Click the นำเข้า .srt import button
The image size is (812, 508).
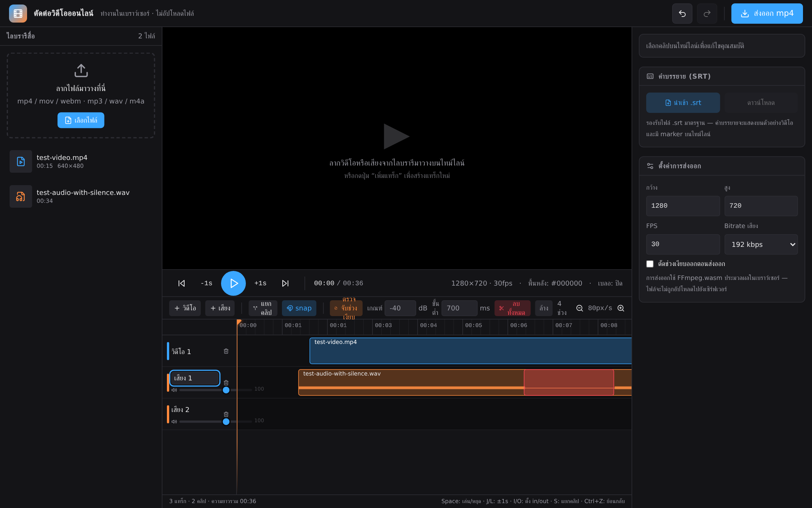683,103
